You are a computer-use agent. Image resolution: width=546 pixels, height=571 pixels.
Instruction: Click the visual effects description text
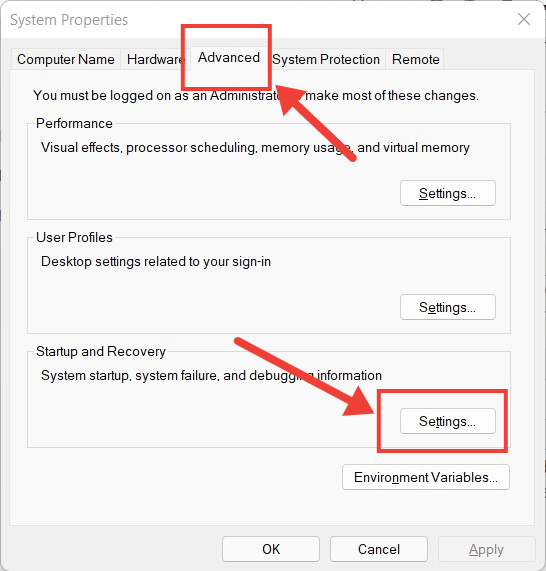255,147
